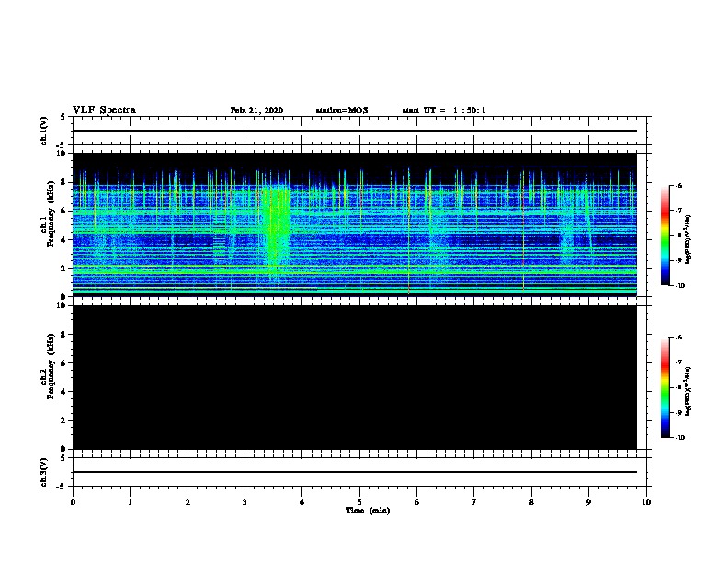Click the "-8" value on ch.2 colorbar

point(678,387)
